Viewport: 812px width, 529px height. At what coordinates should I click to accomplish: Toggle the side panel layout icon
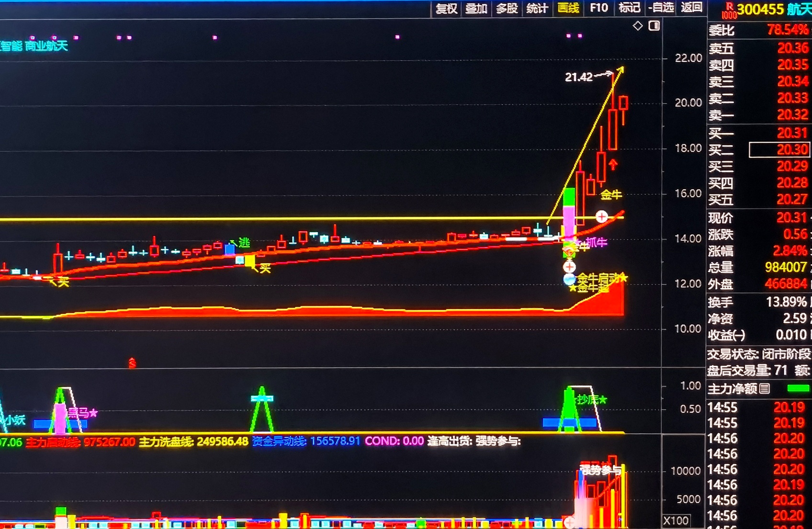[x=654, y=26]
